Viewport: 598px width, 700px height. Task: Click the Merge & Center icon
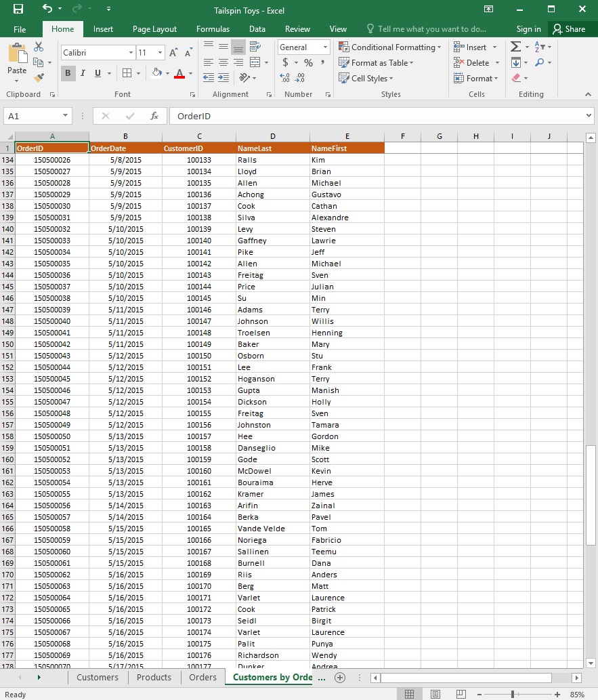255,62
